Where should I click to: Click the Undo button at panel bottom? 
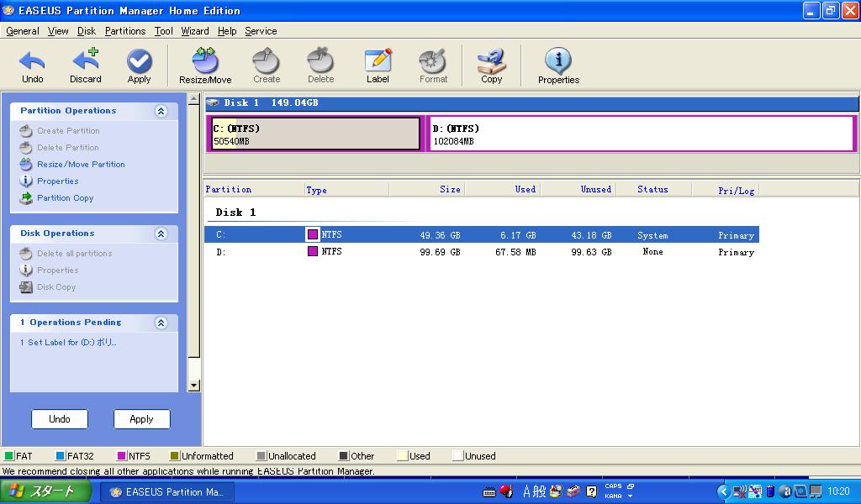pos(60,419)
